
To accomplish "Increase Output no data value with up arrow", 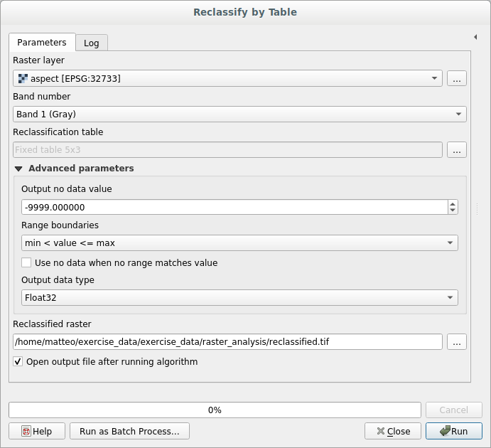I will [x=453, y=203].
